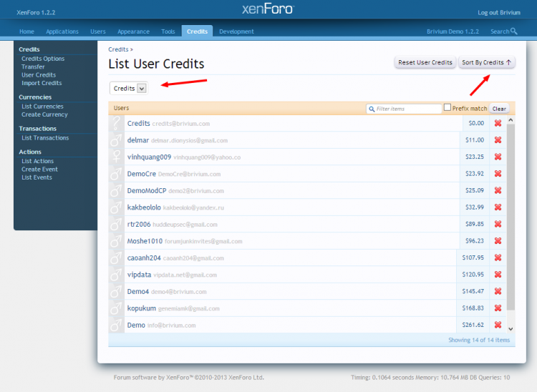
Task: Click red X on rtr2006 row
Action: click(x=498, y=224)
